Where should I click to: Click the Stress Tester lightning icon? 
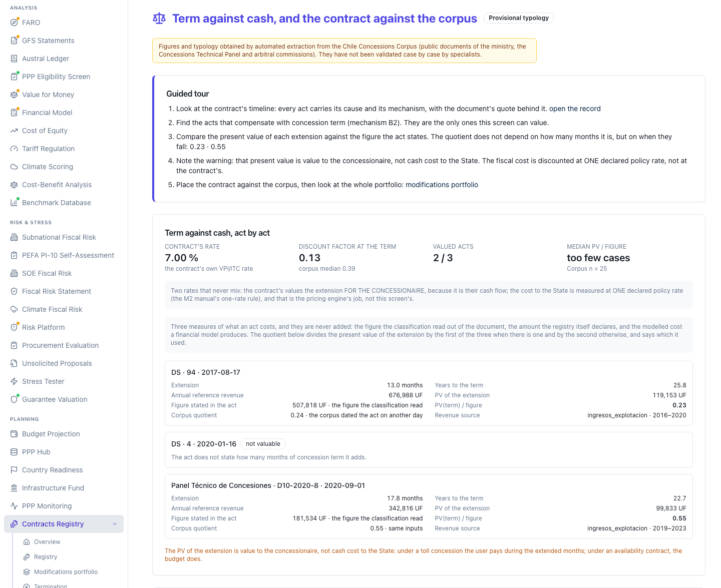tap(14, 381)
